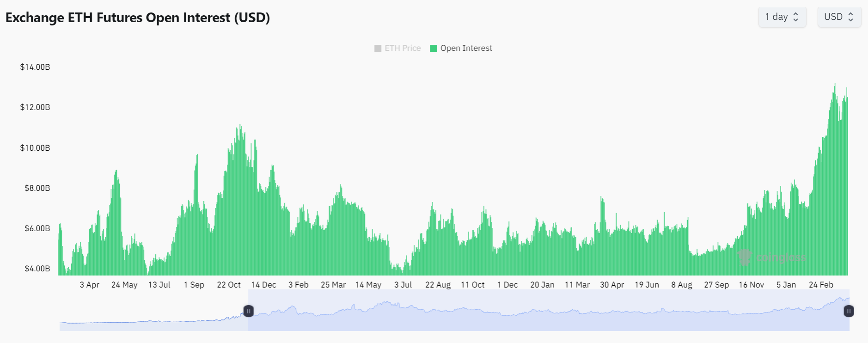This screenshot has width=868, height=343.
Task: Toggle the Open Interest legend series
Action: pyautogui.click(x=466, y=48)
